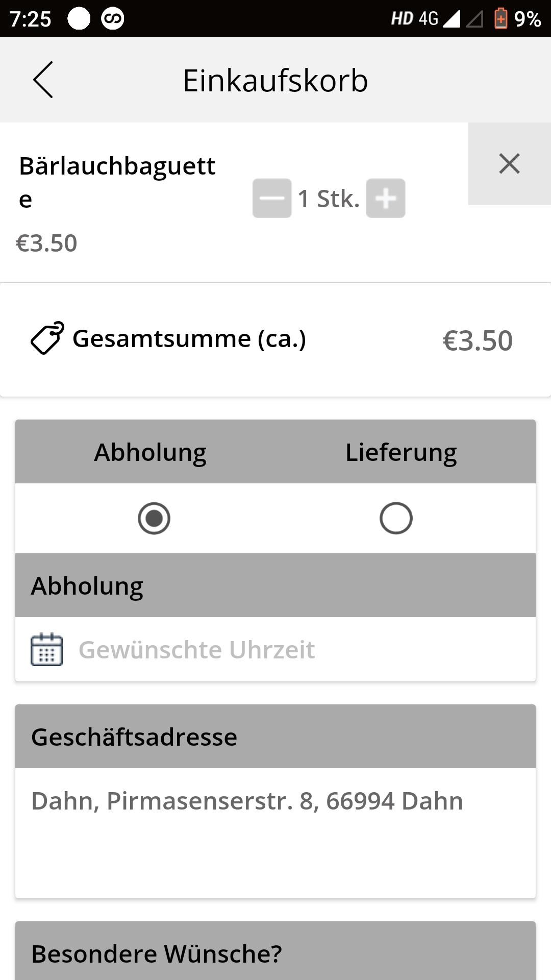Click the Gewünschte Uhrzeit field
Screen dimensions: 551x980
coord(275,649)
